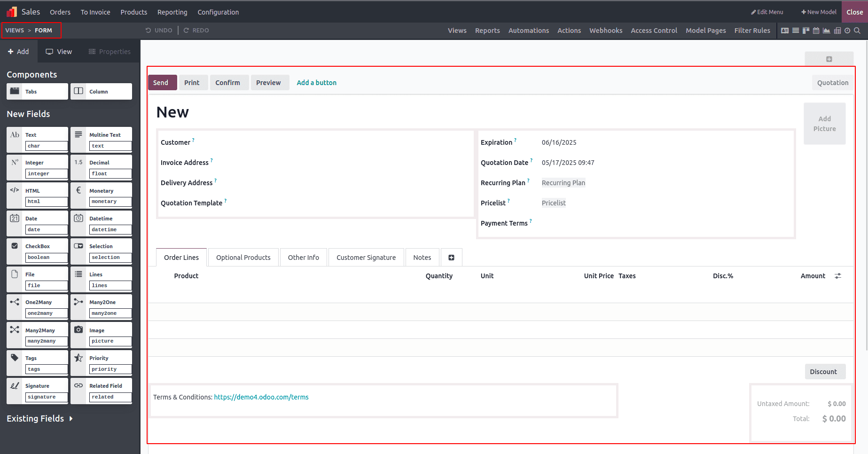This screenshot has height=454, width=868.
Task: Open the Pricelist dropdown field
Action: tap(554, 203)
